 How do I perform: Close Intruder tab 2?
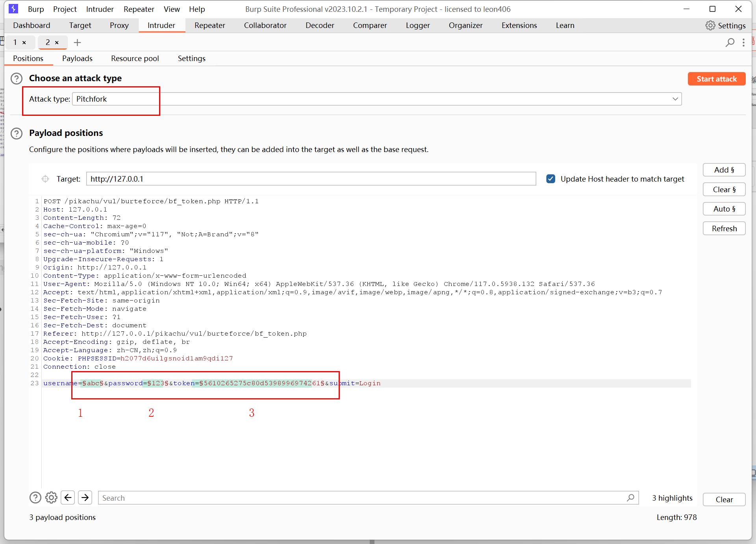pyautogui.click(x=57, y=43)
